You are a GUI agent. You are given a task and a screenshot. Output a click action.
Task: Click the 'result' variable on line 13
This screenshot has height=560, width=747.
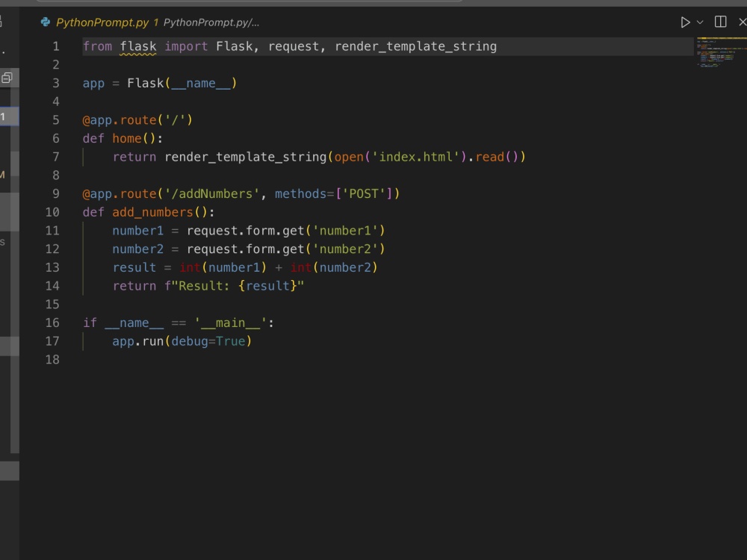coord(134,267)
